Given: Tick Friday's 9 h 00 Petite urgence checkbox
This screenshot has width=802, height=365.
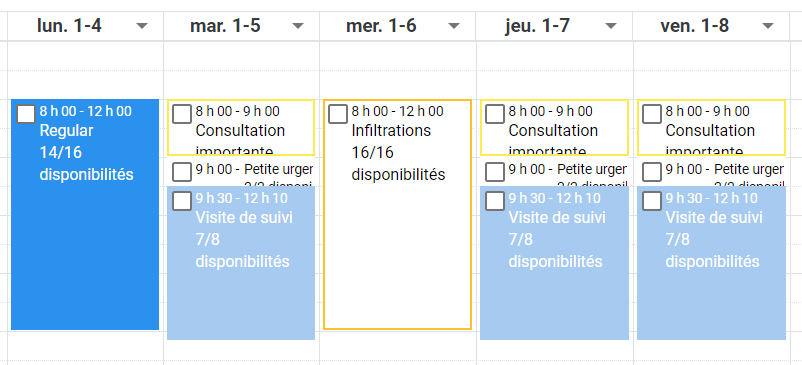Looking at the screenshot, I should (x=652, y=172).
